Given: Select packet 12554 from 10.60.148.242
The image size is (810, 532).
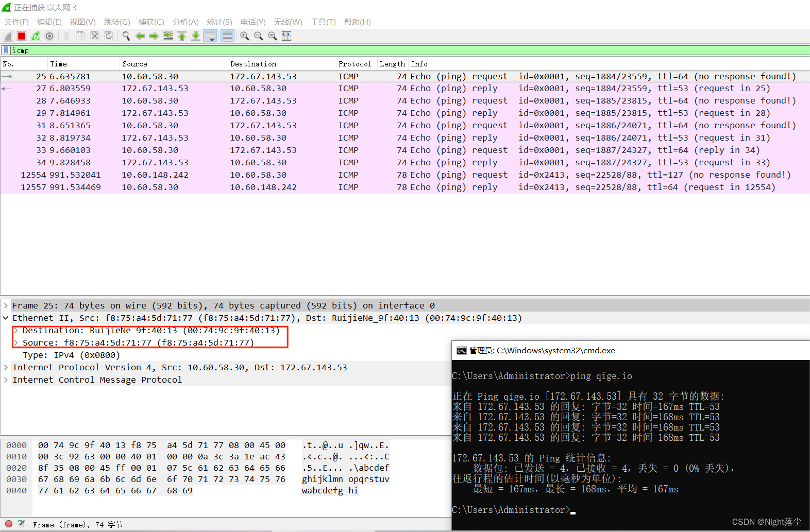Looking at the screenshot, I should 405,175.
